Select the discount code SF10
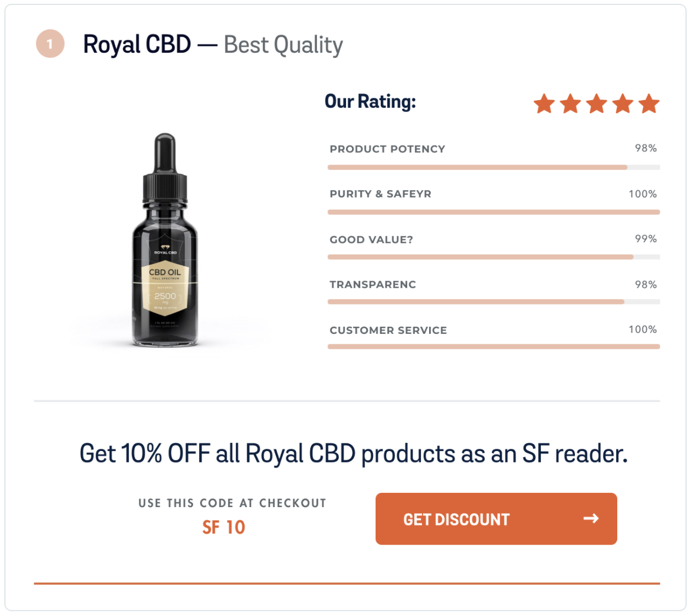Viewport: 691px width, 616px height. [x=223, y=527]
